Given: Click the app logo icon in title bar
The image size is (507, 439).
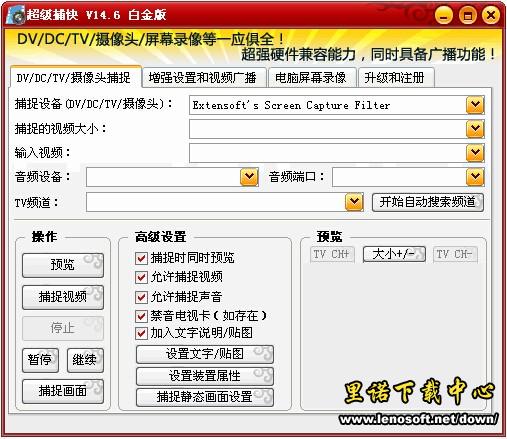Looking at the screenshot, I should 16,15.
